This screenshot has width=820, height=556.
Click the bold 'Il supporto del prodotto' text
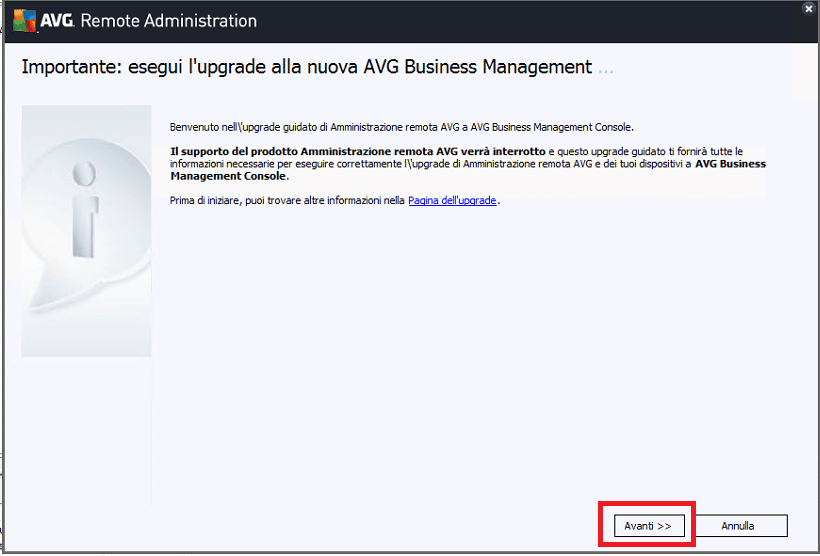click(x=358, y=152)
